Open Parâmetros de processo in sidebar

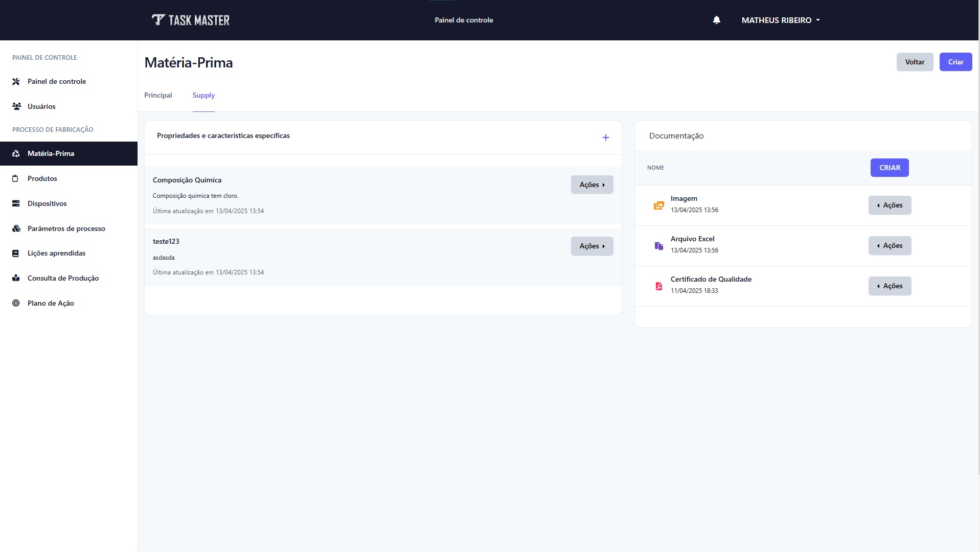pyautogui.click(x=66, y=228)
